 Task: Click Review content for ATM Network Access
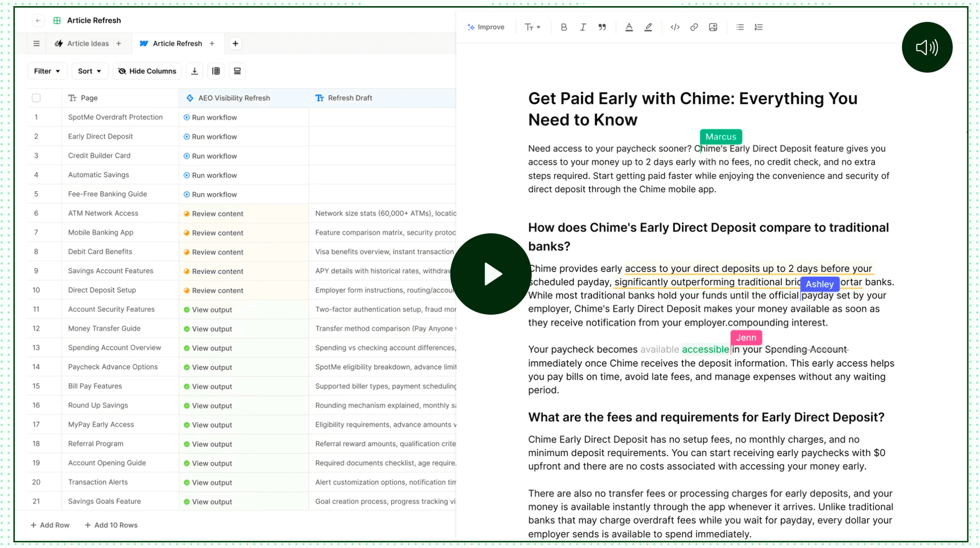[x=213, y=213]
